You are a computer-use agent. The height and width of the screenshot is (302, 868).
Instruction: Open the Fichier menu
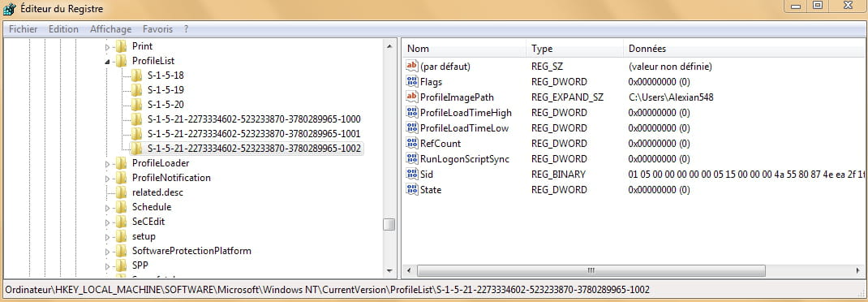(x=24, y=29)
